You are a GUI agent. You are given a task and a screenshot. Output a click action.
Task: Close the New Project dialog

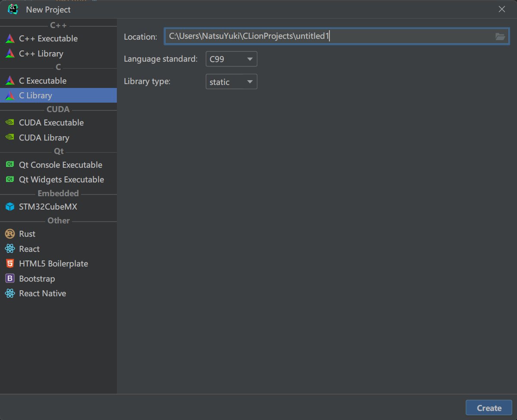coord(501,9)
